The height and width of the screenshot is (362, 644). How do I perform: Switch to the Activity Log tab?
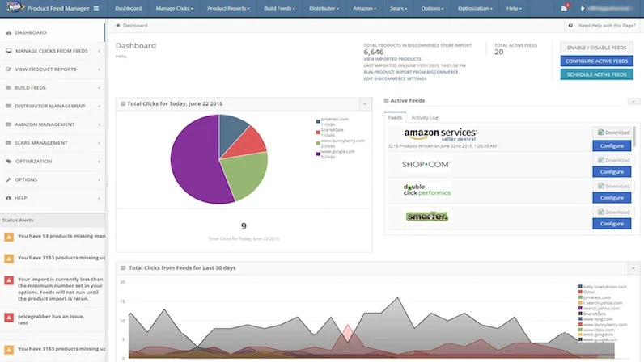[x=425, y=118]
